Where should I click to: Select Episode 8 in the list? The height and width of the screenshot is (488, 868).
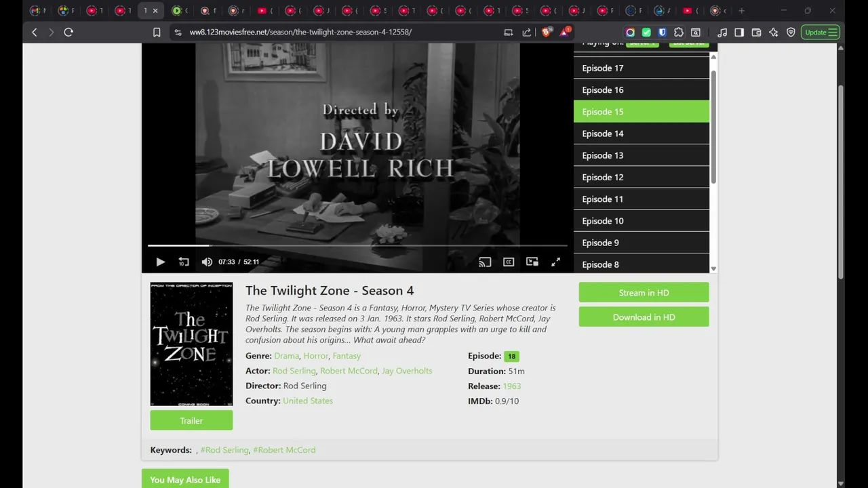point(641,264)
